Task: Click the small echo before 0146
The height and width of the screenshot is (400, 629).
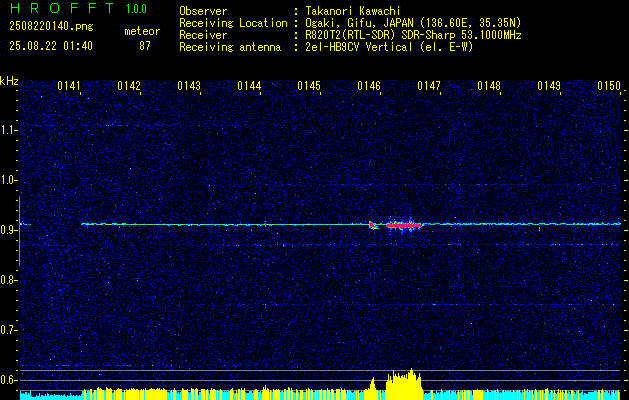Action: (373, 225)
